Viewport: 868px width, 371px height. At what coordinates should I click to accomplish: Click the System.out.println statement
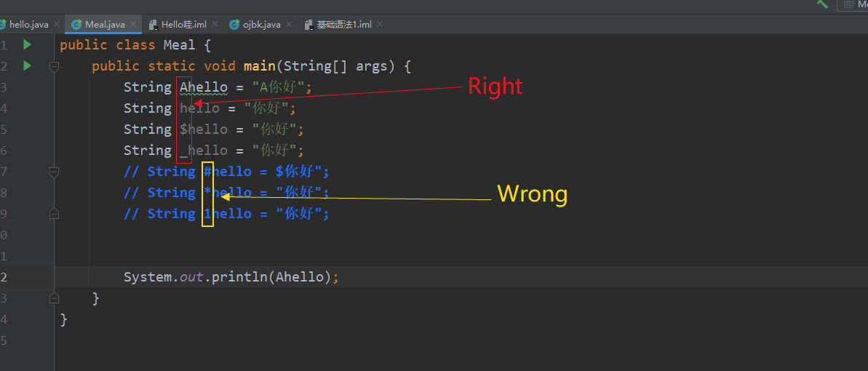pyautogui.click(x=231, y=276)
